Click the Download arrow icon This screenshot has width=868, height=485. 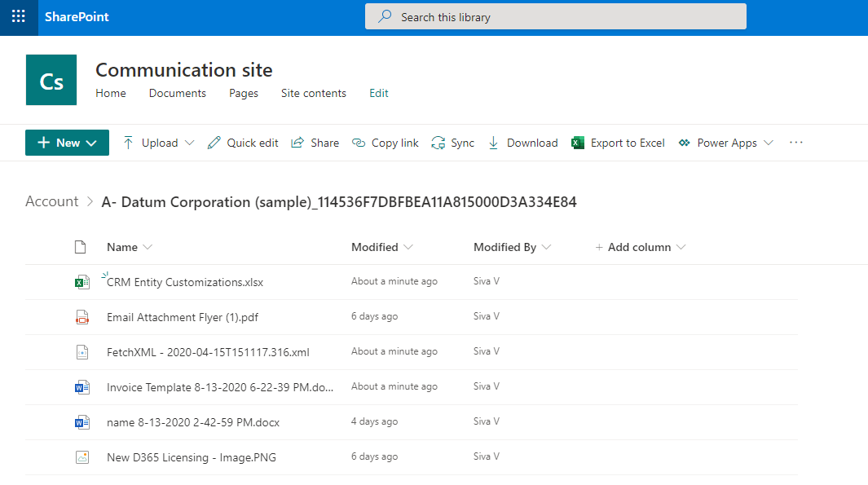click(x=493, y=143)
